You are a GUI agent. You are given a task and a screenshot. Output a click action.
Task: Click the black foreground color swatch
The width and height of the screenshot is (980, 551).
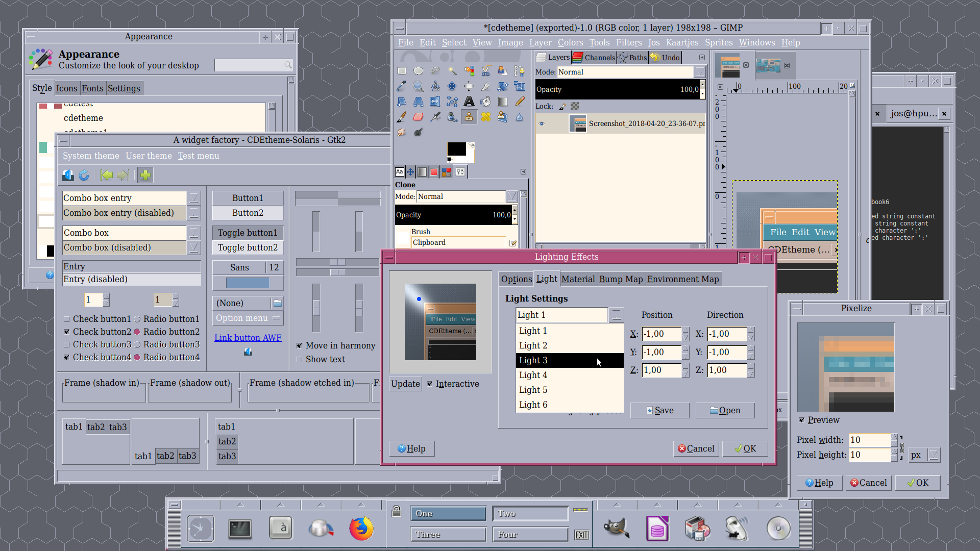[x=456, y=148]
